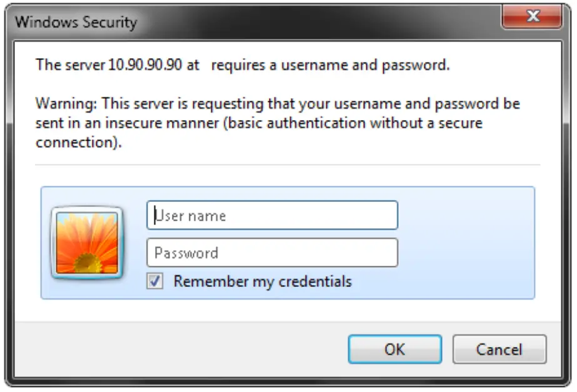Click the 'Remember my credentials' label text

click(x=263, y=281)
